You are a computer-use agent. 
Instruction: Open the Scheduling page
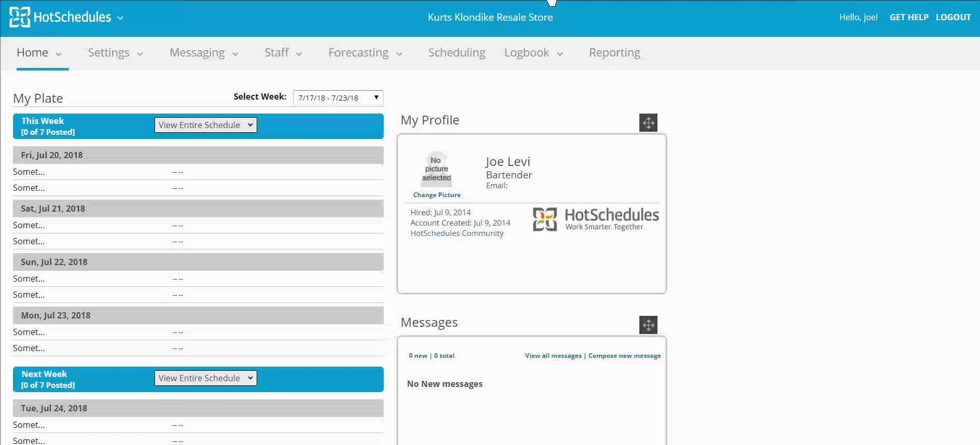pos(457,53)
